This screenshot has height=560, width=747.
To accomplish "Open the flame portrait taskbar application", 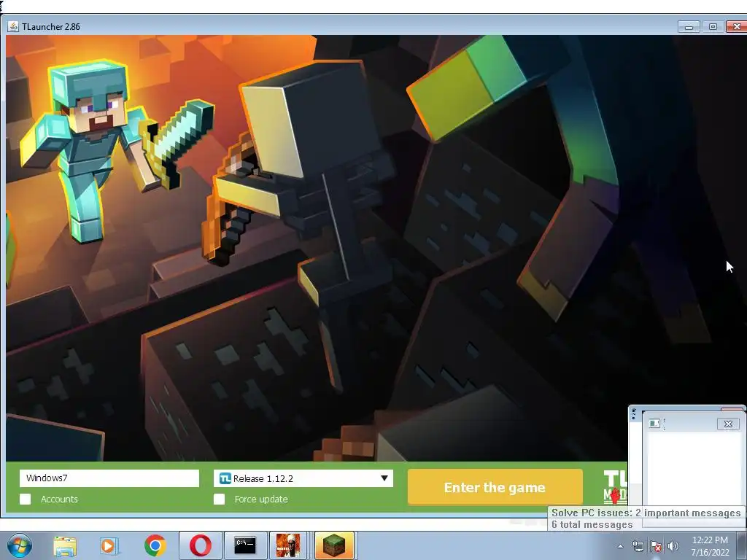I will (x=288, y=545).
